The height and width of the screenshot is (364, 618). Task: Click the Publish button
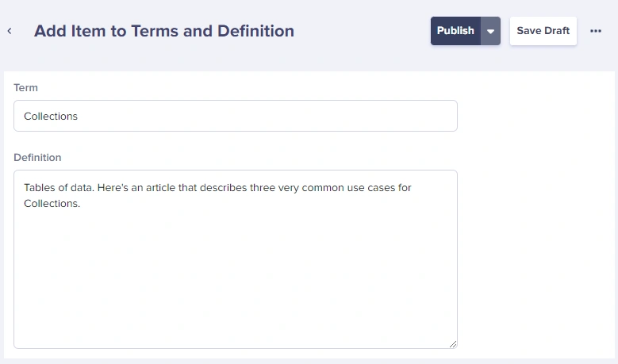pos(455,31)
